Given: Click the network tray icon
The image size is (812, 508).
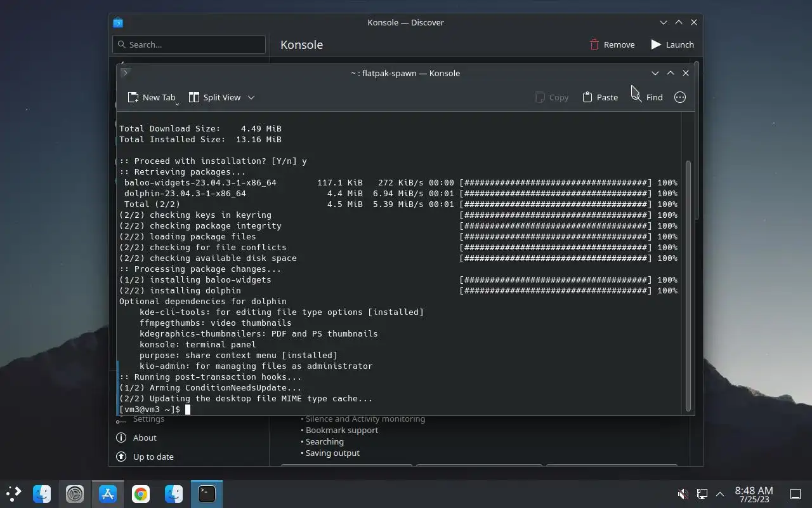Looking at the screenshot, I should (702, 494).
